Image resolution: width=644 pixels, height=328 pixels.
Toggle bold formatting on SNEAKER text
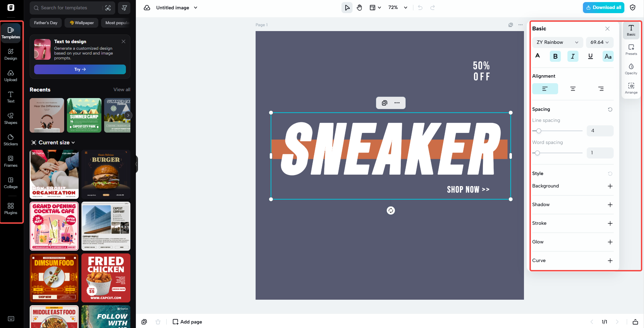point(555,56)
